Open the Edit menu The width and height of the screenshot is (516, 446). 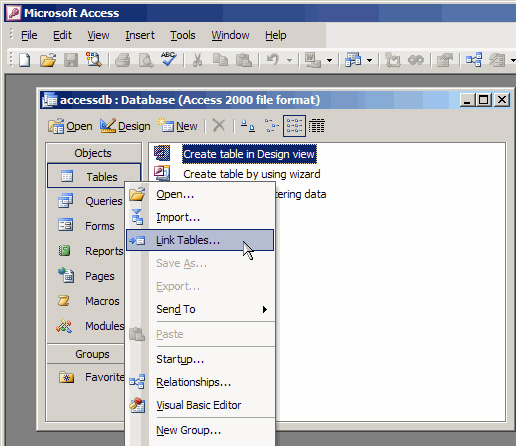[x=62, y=35]
